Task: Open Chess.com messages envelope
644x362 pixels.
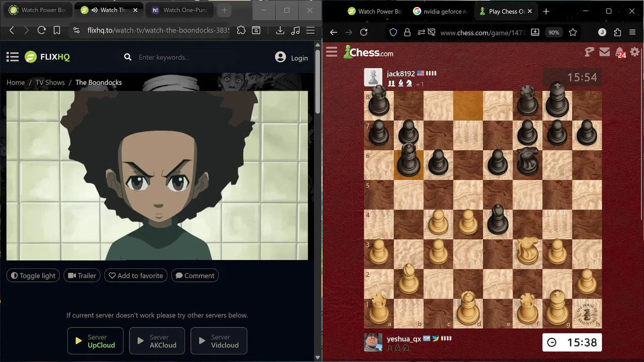Action: (x=605, y=52)
